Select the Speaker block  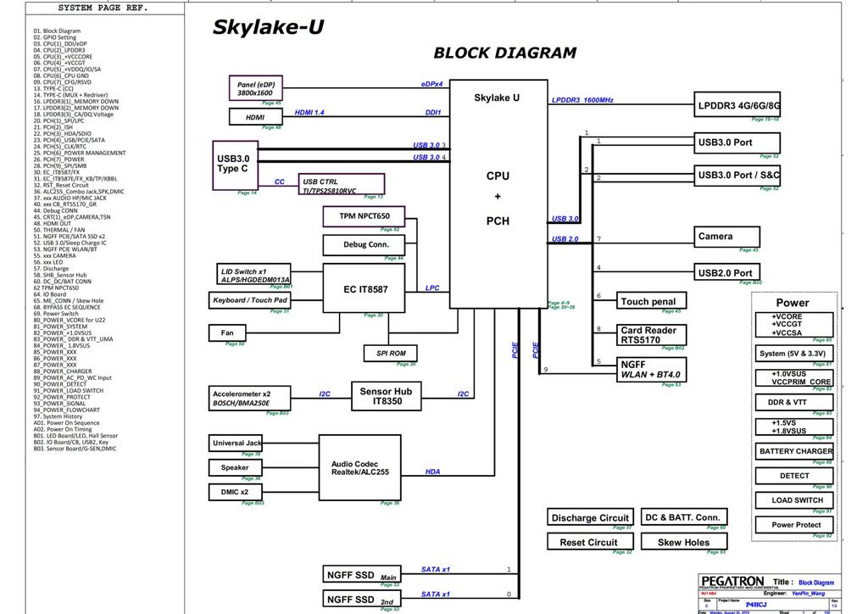pos(236,467)
